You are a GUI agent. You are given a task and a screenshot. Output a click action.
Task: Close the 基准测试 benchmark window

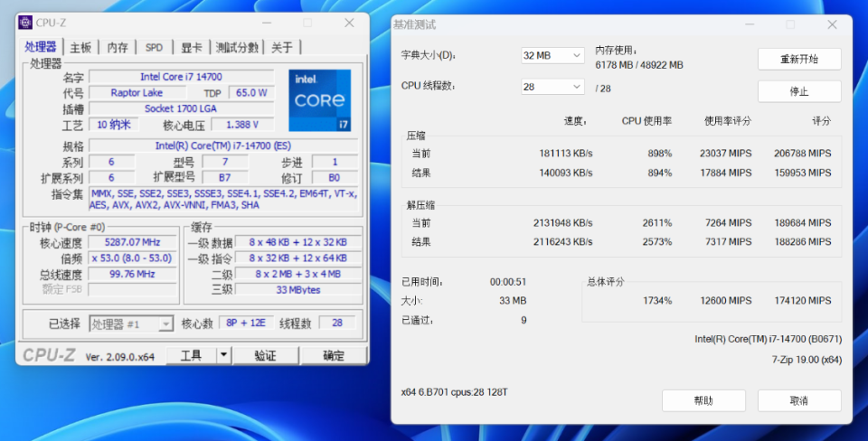[832, 24]
